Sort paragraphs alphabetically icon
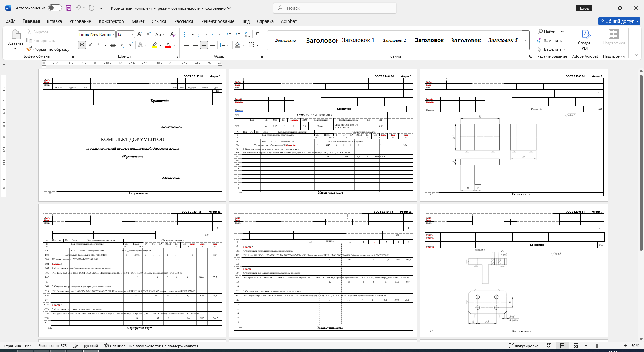644x352 pixels. point(248,34)
